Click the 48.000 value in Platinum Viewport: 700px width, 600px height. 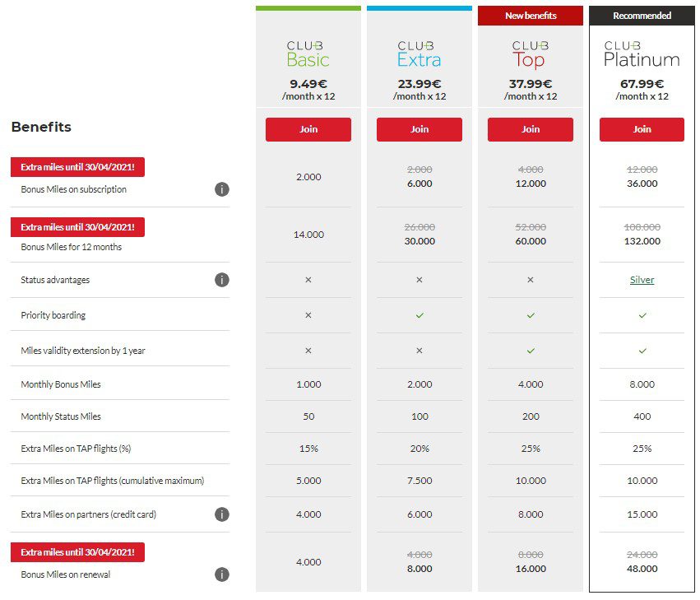click(642, 570)
